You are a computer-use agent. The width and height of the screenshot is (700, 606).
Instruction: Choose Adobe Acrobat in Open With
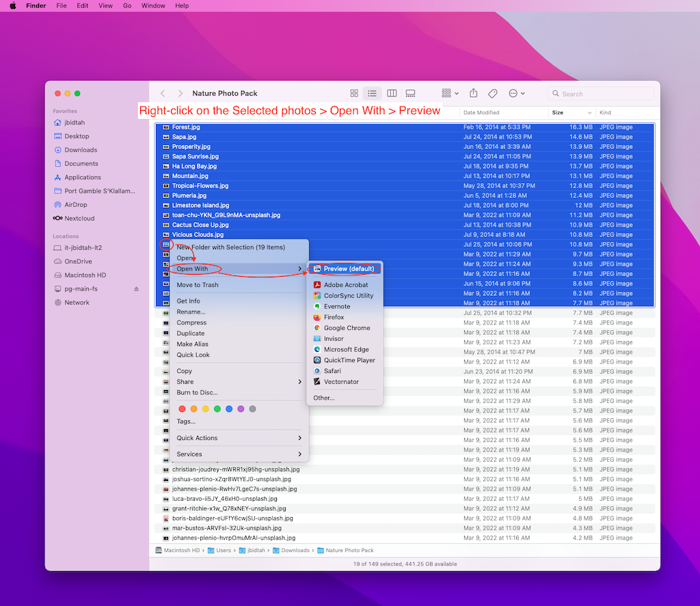click(345, 285)
